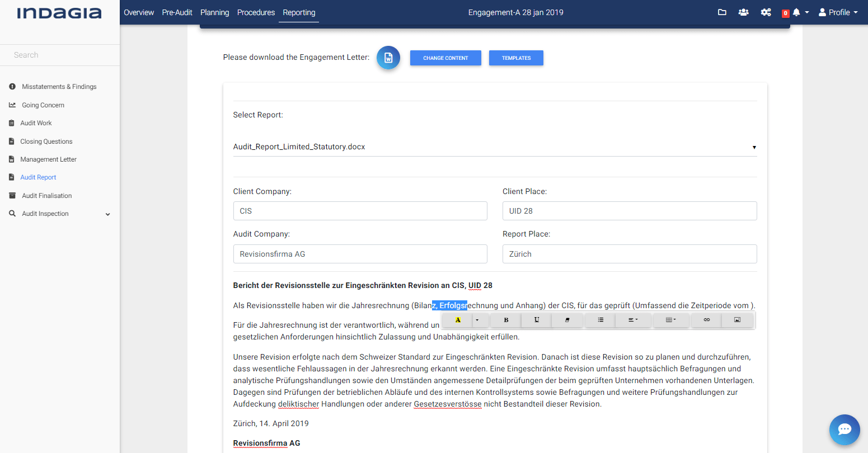This screenshot has height=453, width=868.
Task: Click the CHANGE CONTENT button
Action: tap(445, 58)
